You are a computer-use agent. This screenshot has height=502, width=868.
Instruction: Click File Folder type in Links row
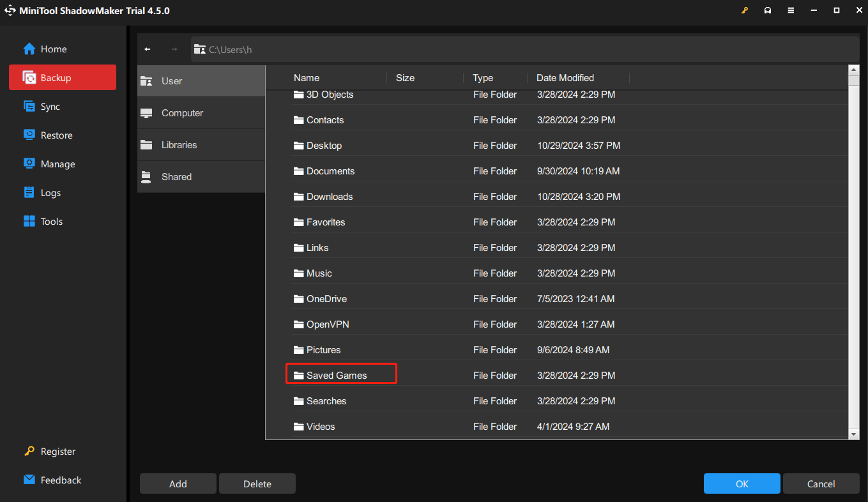coord(495,248)
